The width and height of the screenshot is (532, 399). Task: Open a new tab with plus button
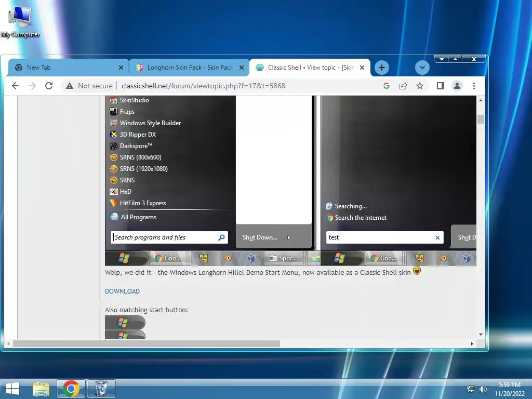tap(382, 68)
